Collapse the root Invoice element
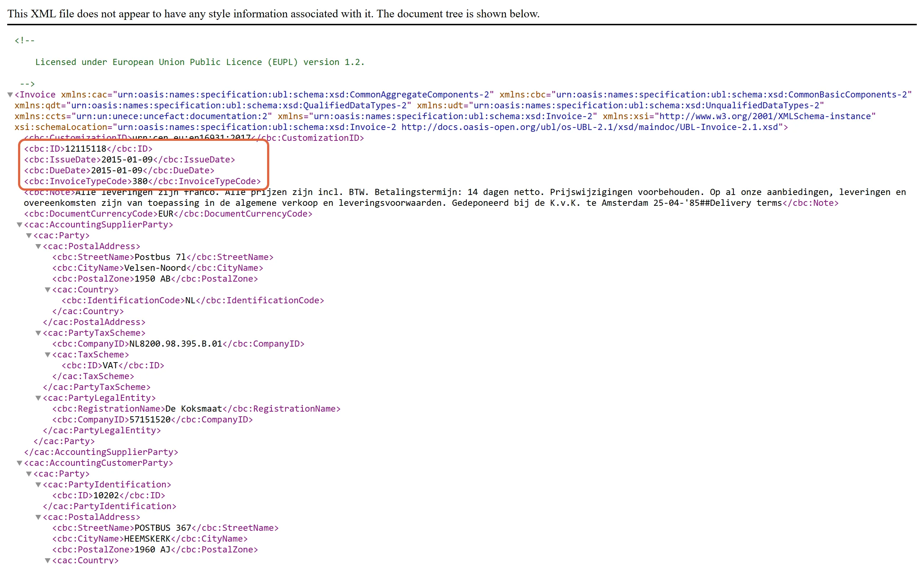Screen dimensions: 924x564 point(10,95)
